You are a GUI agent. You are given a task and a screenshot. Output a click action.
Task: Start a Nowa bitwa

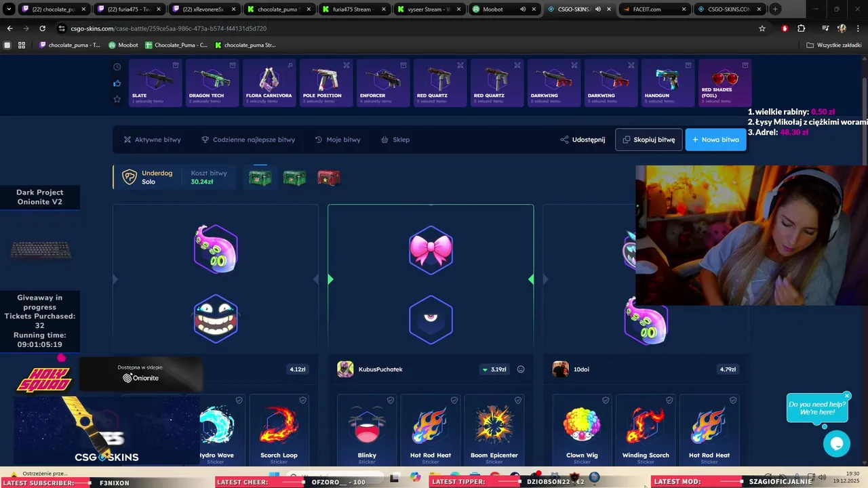point(715,140)
